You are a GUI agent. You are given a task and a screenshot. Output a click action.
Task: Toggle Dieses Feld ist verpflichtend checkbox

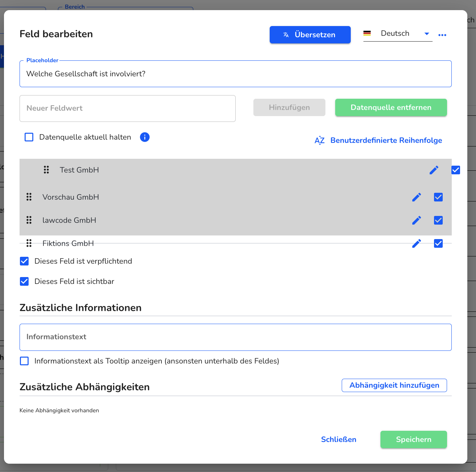point(24,261)
